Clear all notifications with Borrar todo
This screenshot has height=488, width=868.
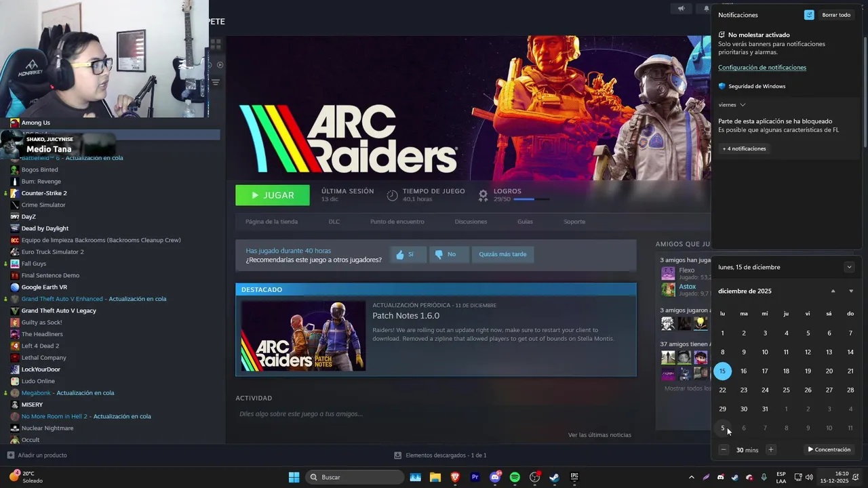click(836, 15)
